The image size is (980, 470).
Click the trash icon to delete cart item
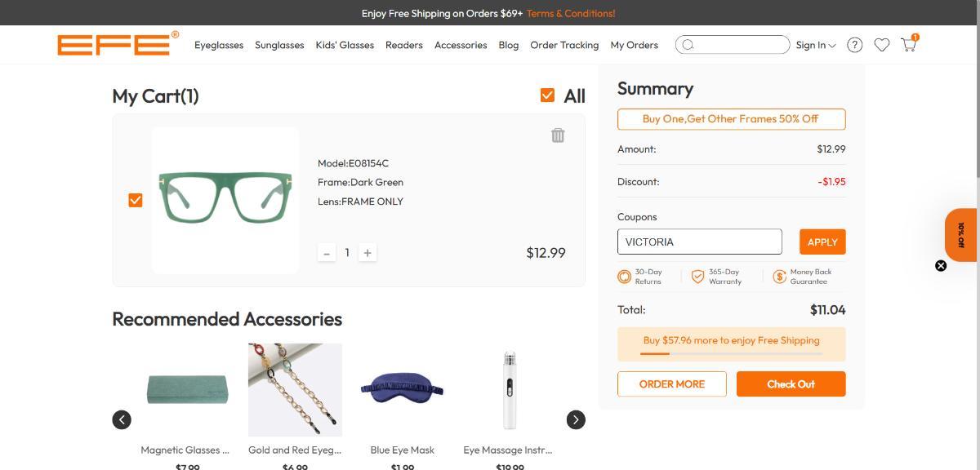[558, 135]
